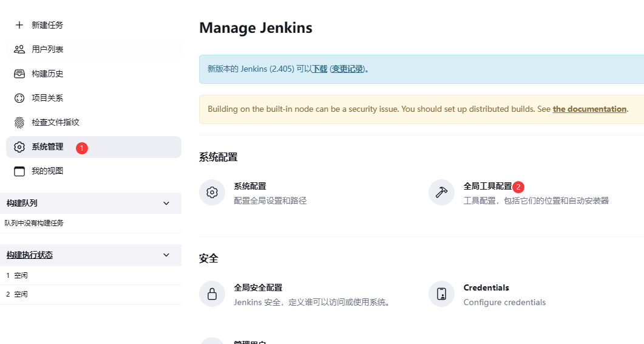This screenshot has height=344, width=644.
Task: Click the hammer icon of 全局工具配置
Action: pyautogui.click(x=441, y=192)
